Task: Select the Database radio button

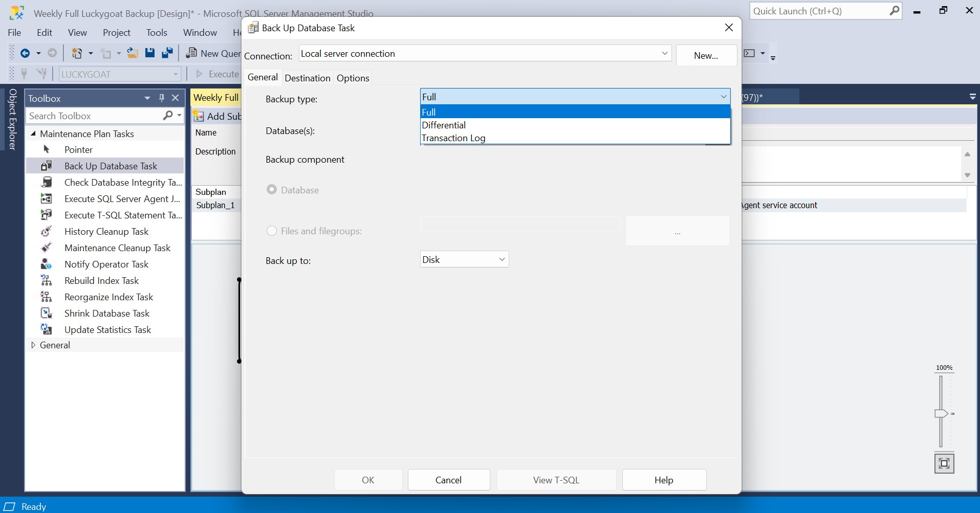Action: pos(272,190)
